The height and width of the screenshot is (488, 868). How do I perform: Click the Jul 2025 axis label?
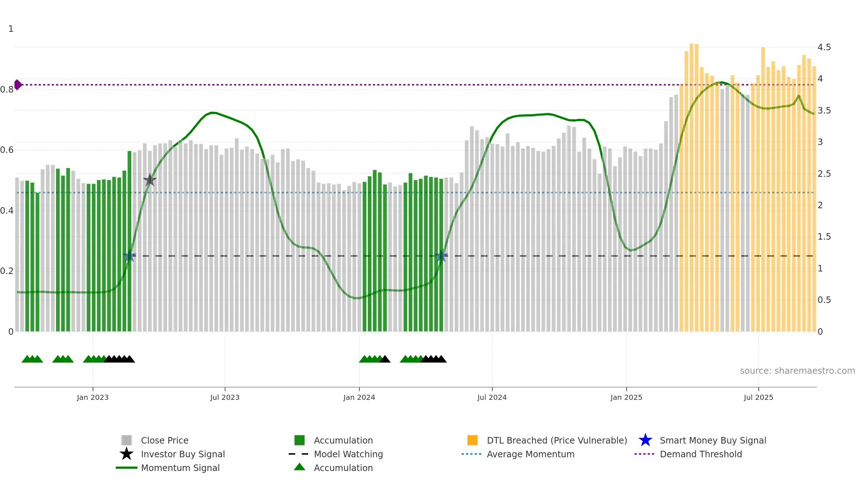coord(758,397)
